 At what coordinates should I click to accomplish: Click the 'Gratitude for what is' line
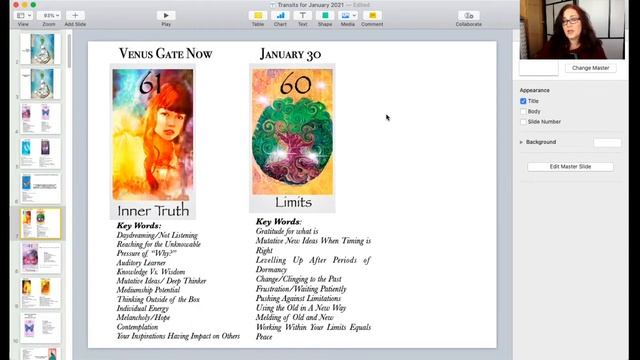click(287, 231)
